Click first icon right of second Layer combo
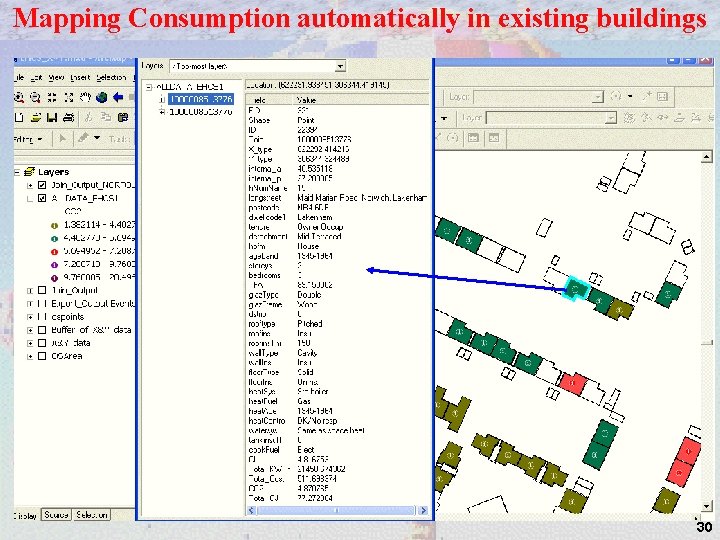This screenshot has height=540, width=720. (x=629, y=118)
